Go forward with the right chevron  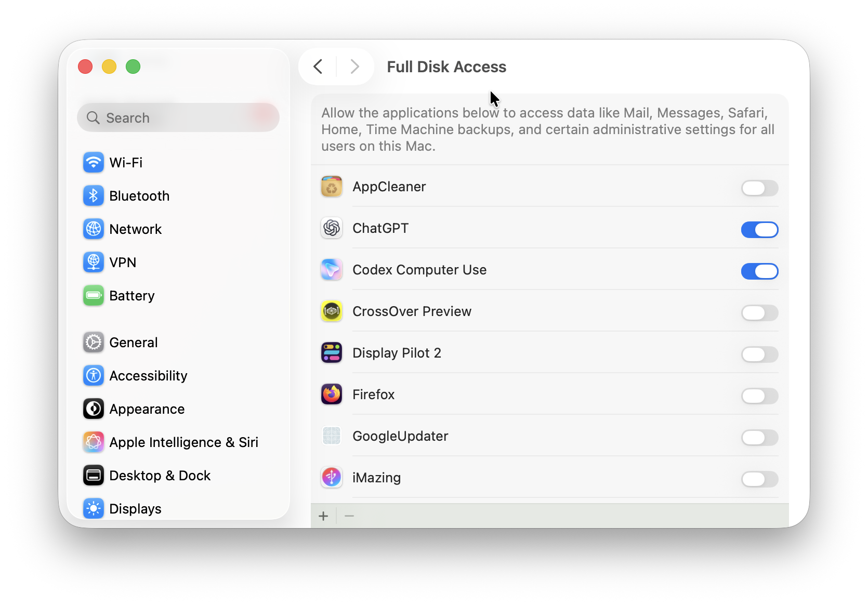[x=355, y=67]
